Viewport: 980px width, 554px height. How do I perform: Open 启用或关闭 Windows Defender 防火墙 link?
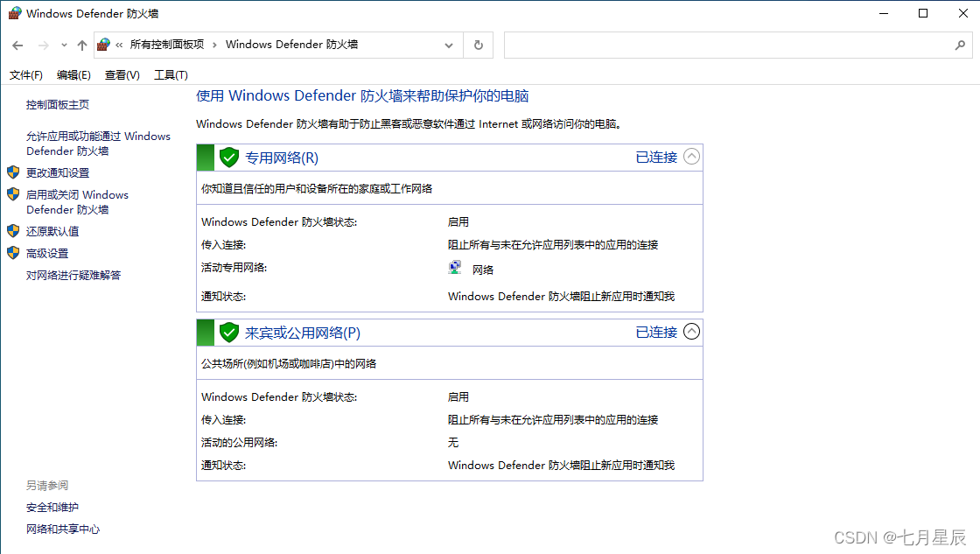tap(78, 202)
